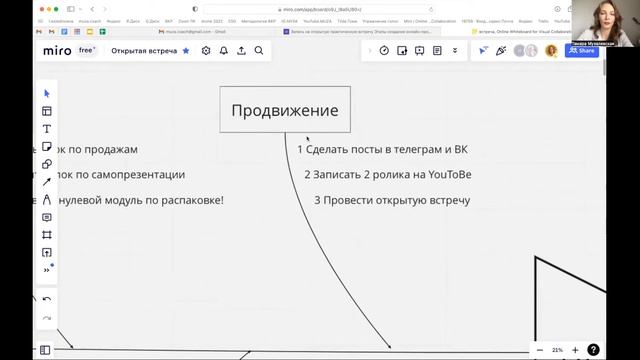Reload the page from the address bar
This screenshot has height=360, width=640.
(x=431, y=9)
